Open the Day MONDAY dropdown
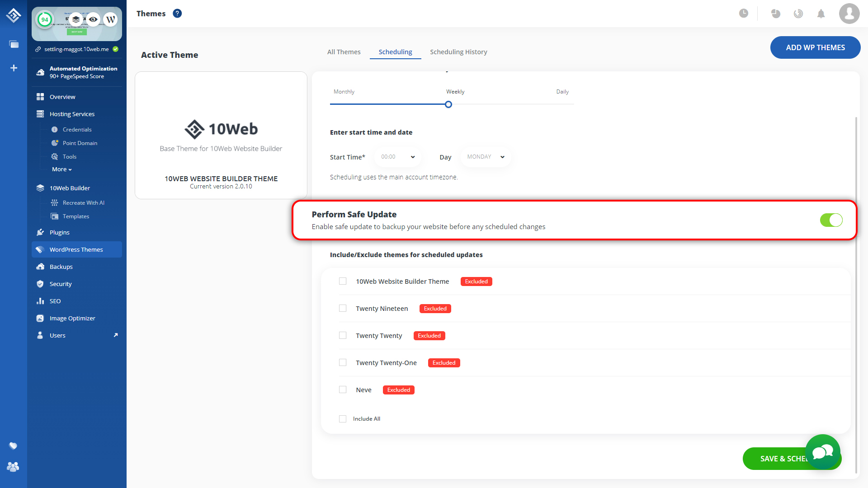 pyautogui.click(x=486, y=157)
